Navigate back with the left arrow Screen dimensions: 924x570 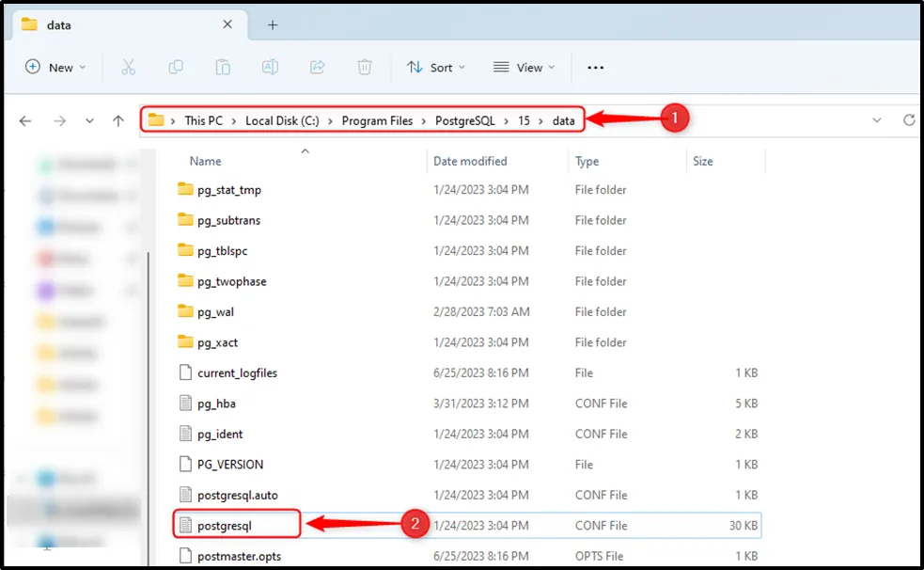pyautogui.click(x=25, y=120)
